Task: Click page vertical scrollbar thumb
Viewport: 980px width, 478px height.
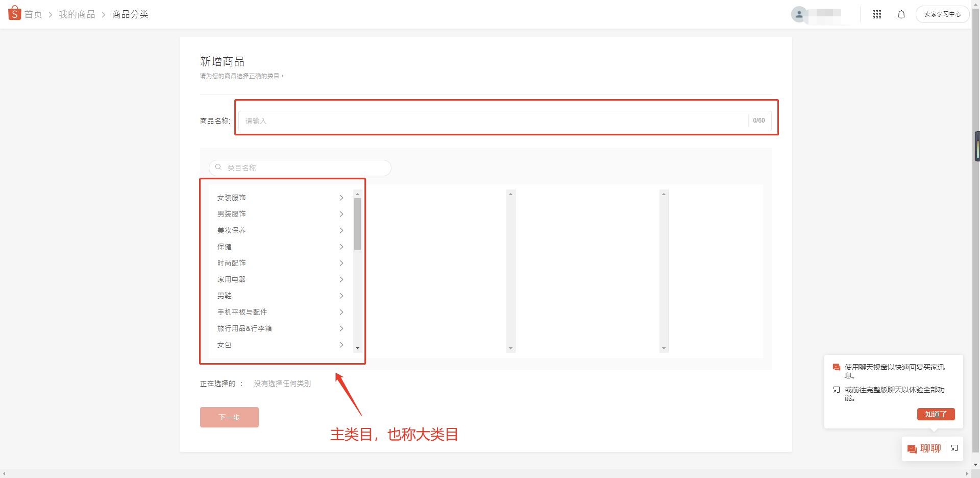Action: click(976, 230)
